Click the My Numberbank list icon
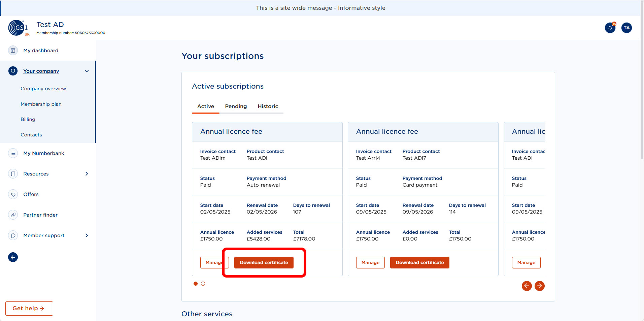This screenshot has height=321, width=644. pos(13,153)
